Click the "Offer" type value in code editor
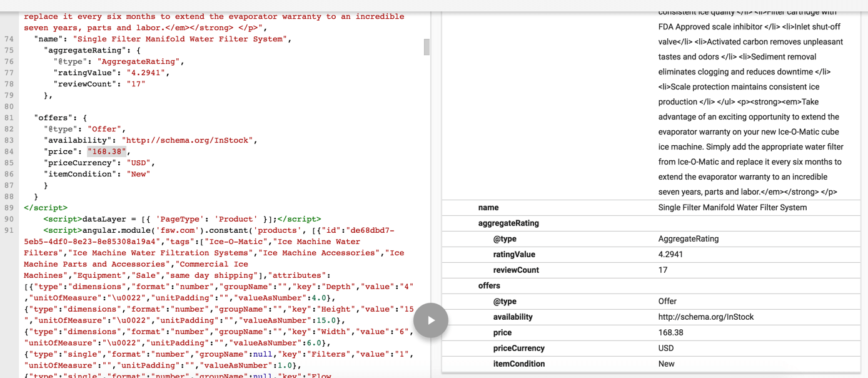868x378 pixels. [x=104, y=129]
